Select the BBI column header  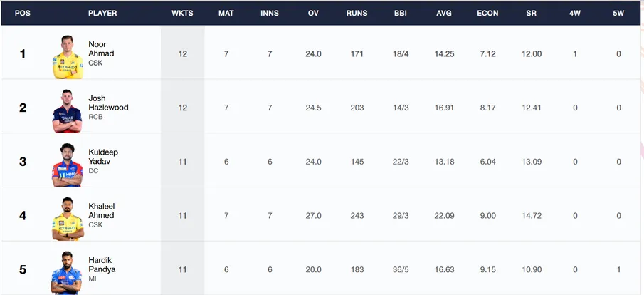pyautogui.click(x=401, y=13)
